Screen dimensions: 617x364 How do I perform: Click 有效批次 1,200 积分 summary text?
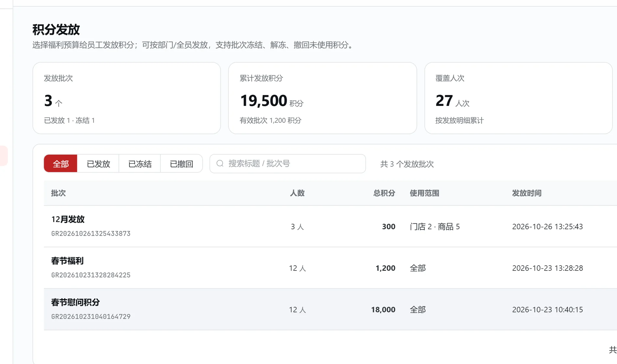271,120
